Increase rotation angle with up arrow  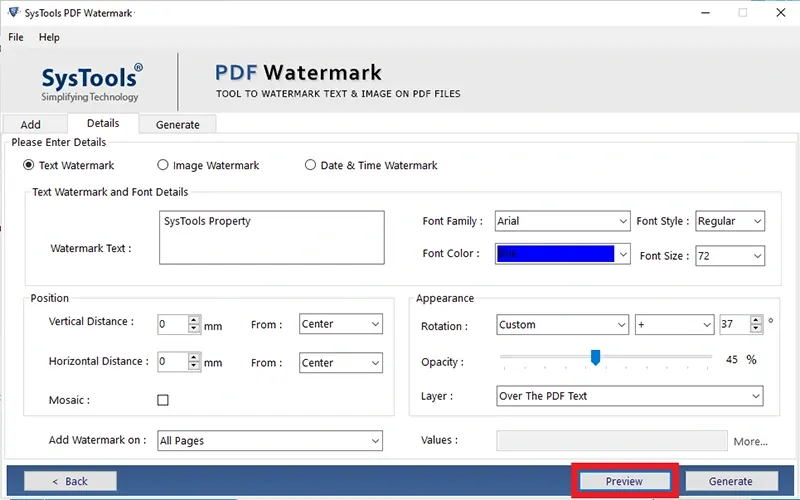click(756, 320)
